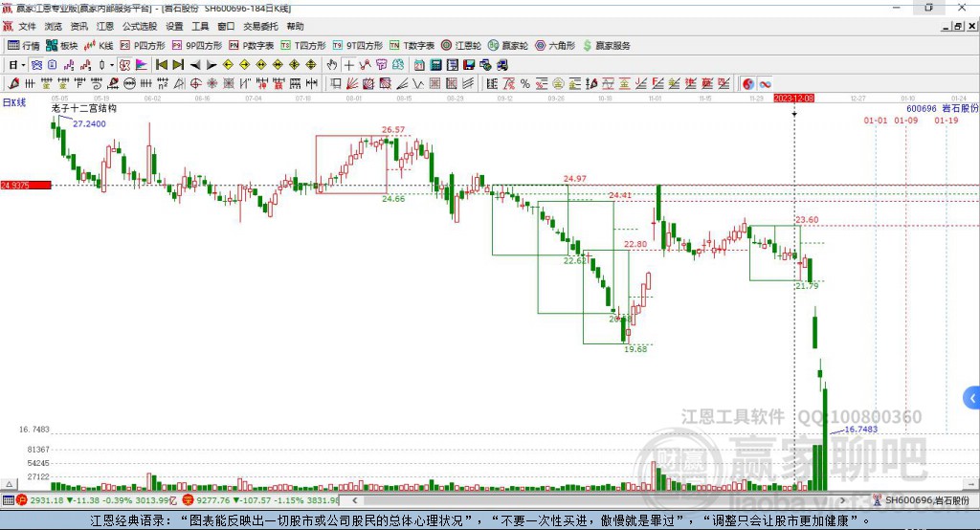Screen dimensions: 980x530
Task: Open the 行情 quotes view
Action: point(23,46)
